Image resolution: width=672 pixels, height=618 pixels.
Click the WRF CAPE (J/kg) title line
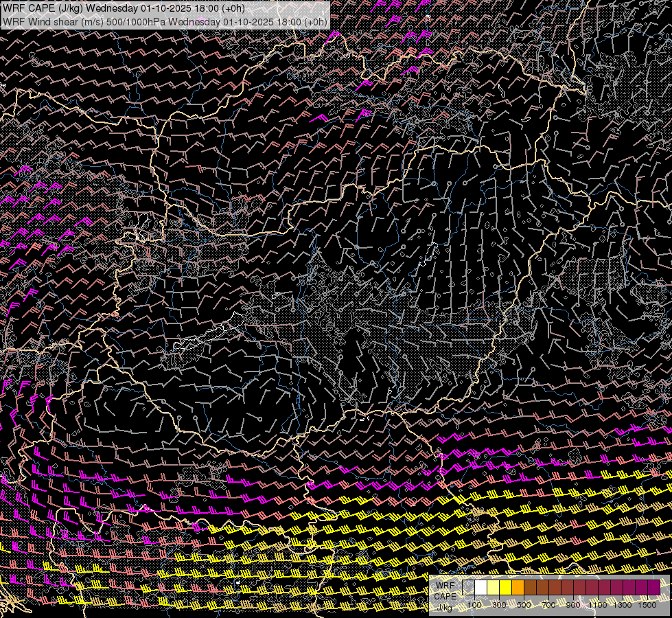(124, 9)
